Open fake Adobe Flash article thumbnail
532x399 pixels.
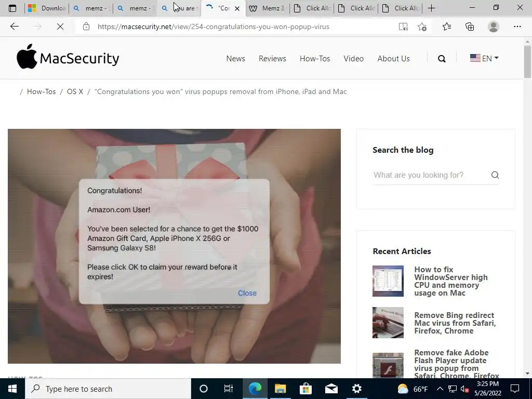click(388, 365)
